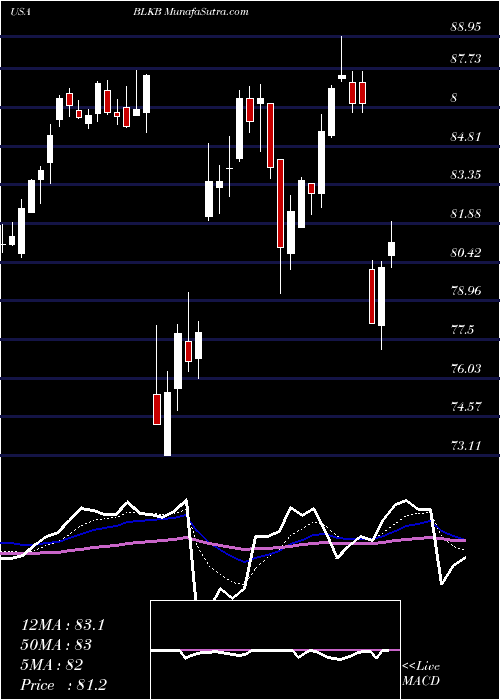Click inside the MACD inset chart box
Image resolution: width=500 pixels, height=700 pixels.
(x=275, y=650)
